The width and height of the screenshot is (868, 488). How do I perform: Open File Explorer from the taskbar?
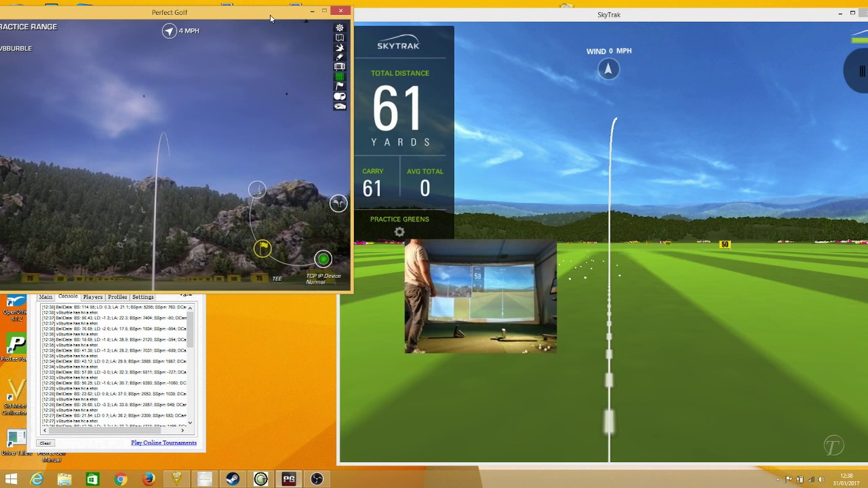coord(64,479)
